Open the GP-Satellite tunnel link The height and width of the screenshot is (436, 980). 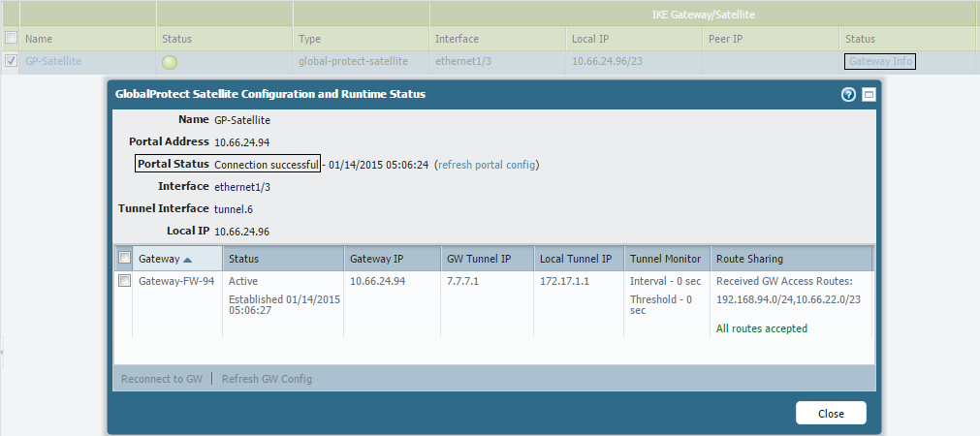pyautogui.click(x=53, y=61)
